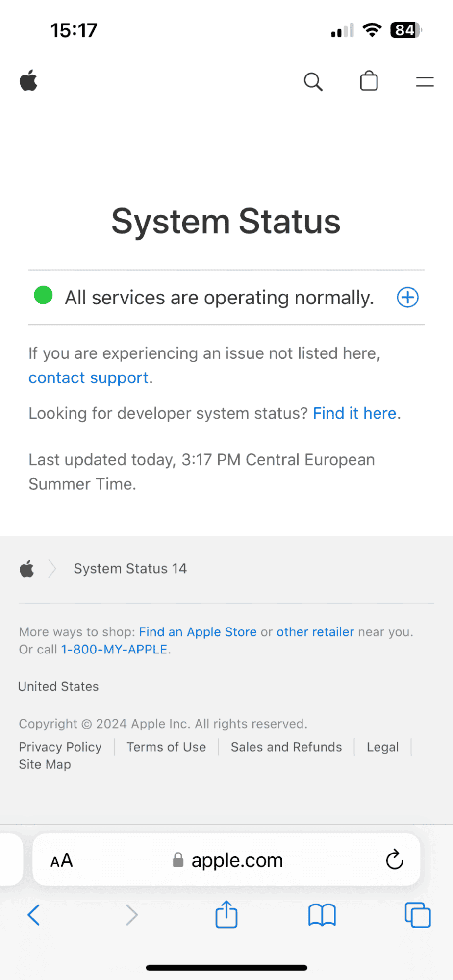Change region via United States link
The width and height of the screenshot is (453, 980).
58,686
